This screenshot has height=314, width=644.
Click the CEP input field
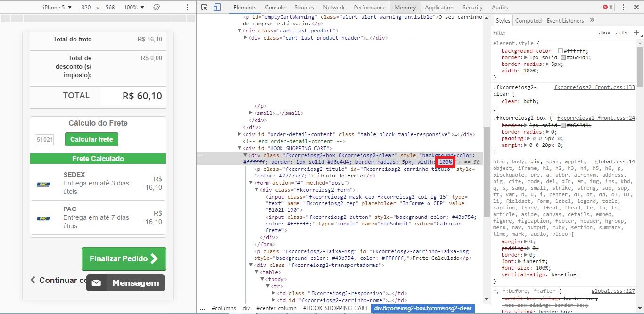pos(44,140)
